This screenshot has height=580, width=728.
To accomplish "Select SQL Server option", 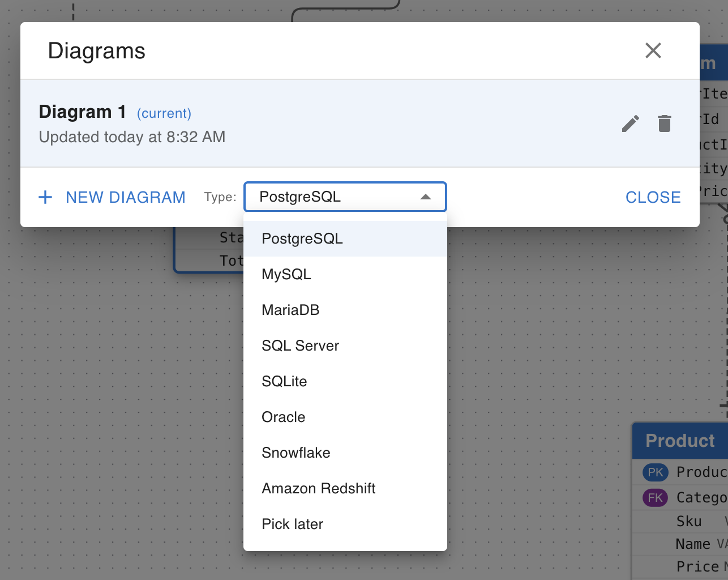I will pos(345,346).
